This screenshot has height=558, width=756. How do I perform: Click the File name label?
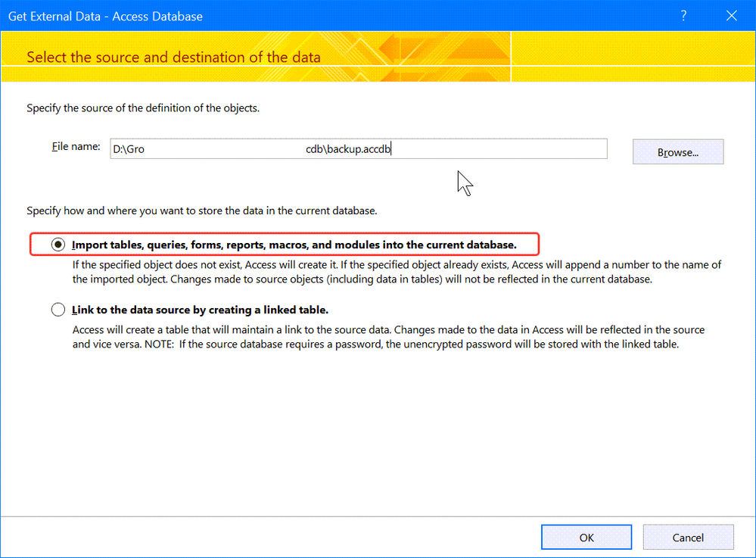point(76,147)
